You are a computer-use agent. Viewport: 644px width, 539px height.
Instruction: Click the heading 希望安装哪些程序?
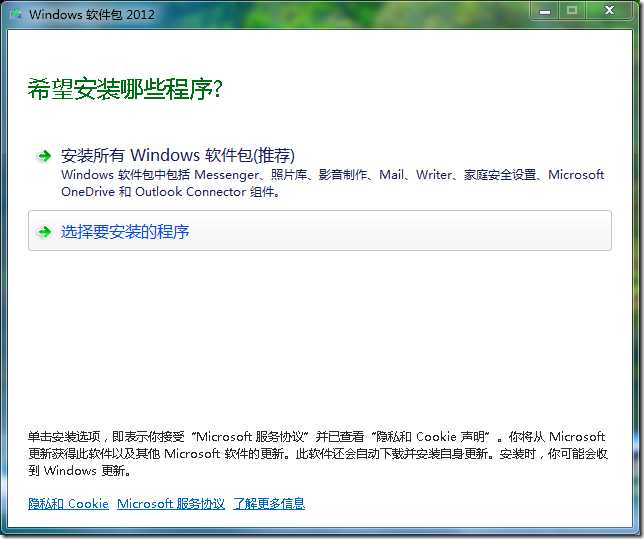(125, 89)
